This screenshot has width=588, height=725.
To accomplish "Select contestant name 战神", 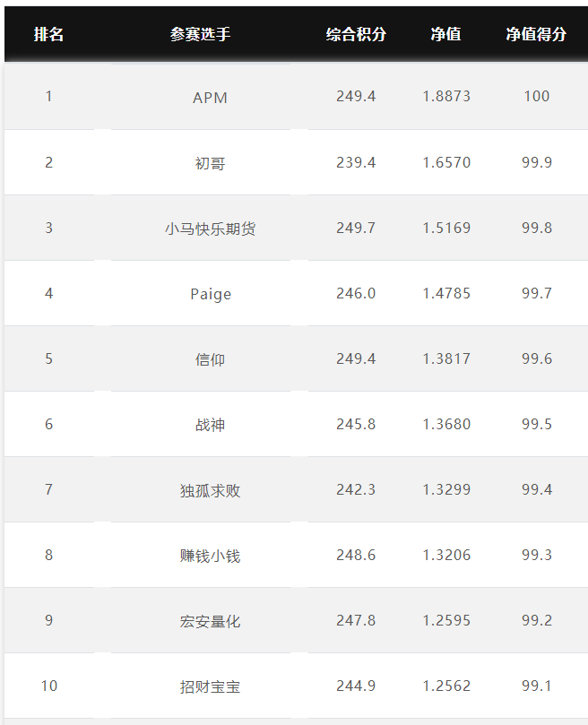I will (x=210, y=425).
